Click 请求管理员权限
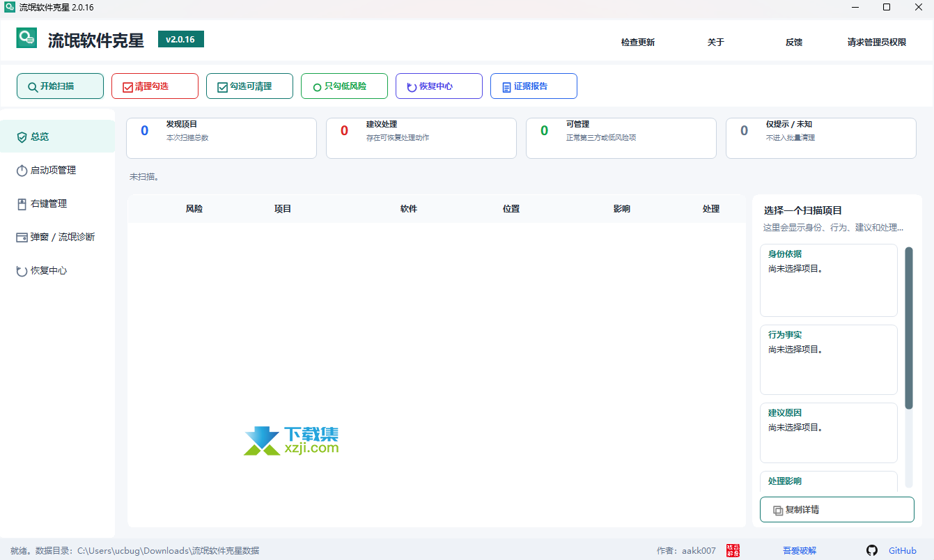Image resolution: width=934 pixels, height=560 pixels. click(877, 42)
